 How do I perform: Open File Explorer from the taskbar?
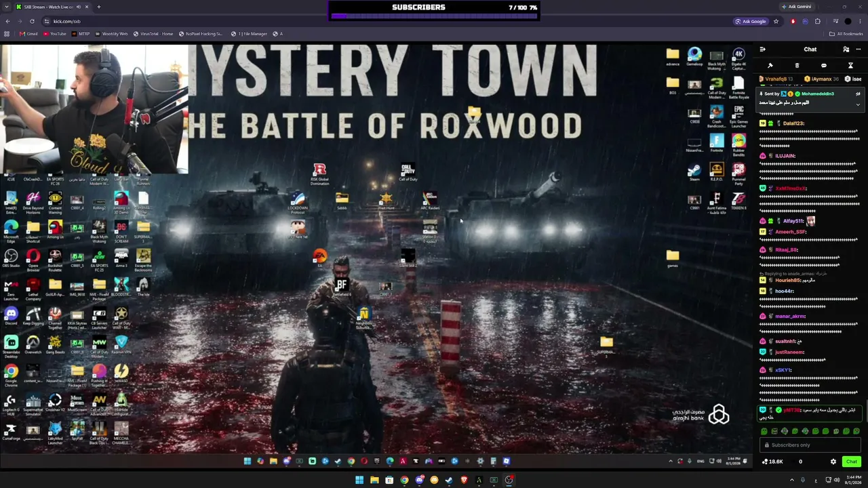(374, 480)
